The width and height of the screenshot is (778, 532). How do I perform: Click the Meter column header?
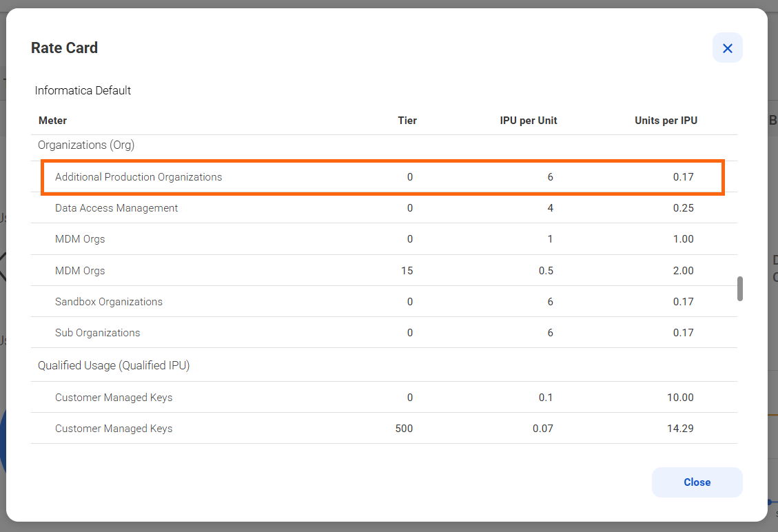pyautogui.click(x=52, y=121)
